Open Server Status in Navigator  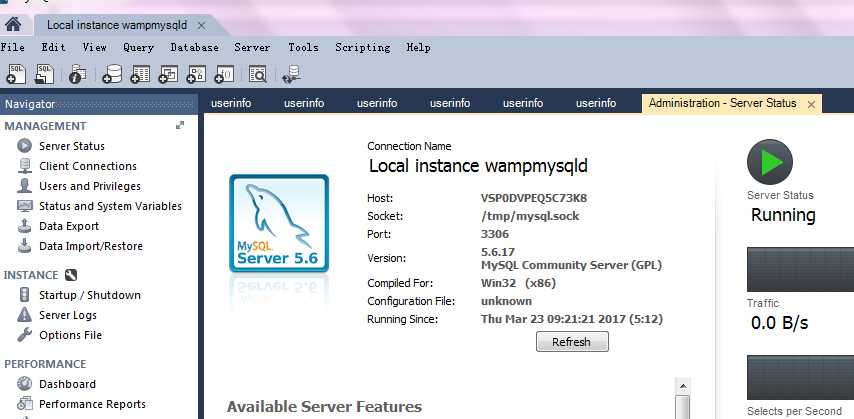[72, 146]
